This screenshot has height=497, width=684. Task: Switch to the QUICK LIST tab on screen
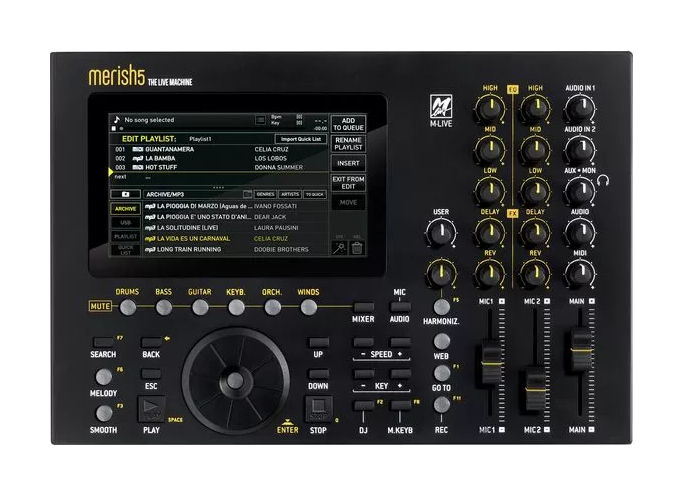(126, 250)
